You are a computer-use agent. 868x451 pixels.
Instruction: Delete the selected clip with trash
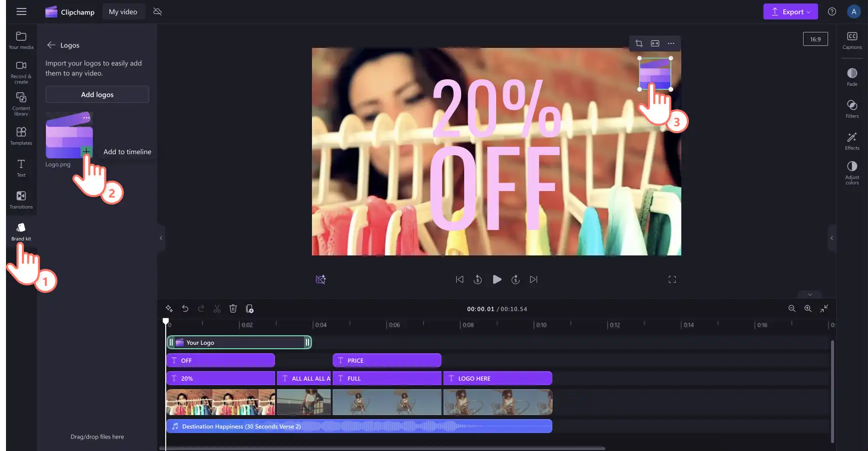coord(233,309)
